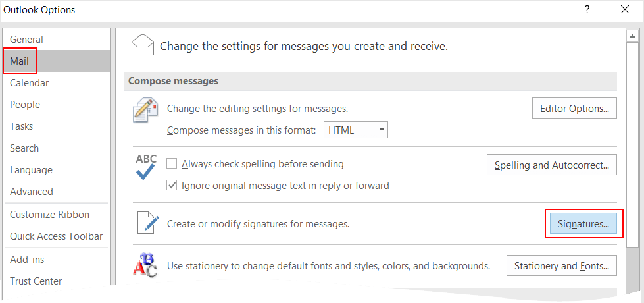Open Stationery and Fonts settings
Screen dimensions: 644x303
tap(561, 266)
